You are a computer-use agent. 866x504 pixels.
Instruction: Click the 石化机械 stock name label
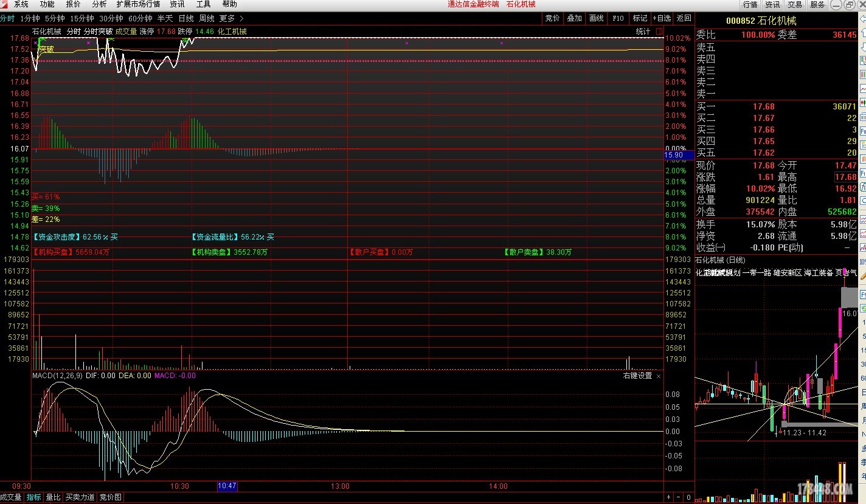tap(46, 31)
